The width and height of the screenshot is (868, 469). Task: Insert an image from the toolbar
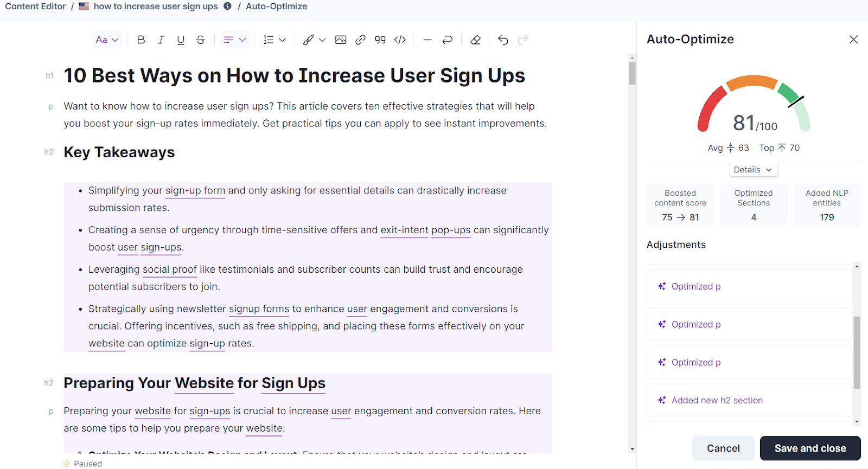point(341,40)
